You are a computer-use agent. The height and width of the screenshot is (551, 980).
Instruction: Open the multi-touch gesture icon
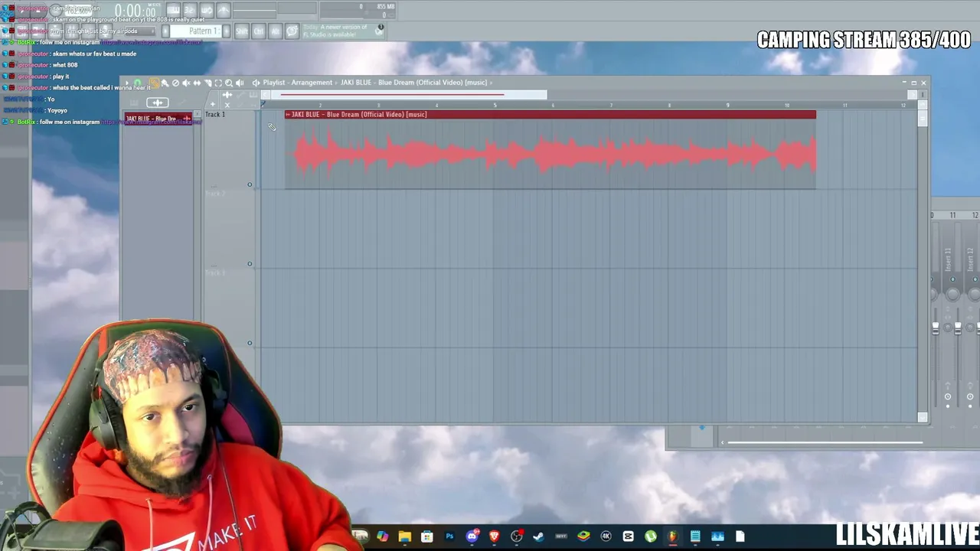292,31
